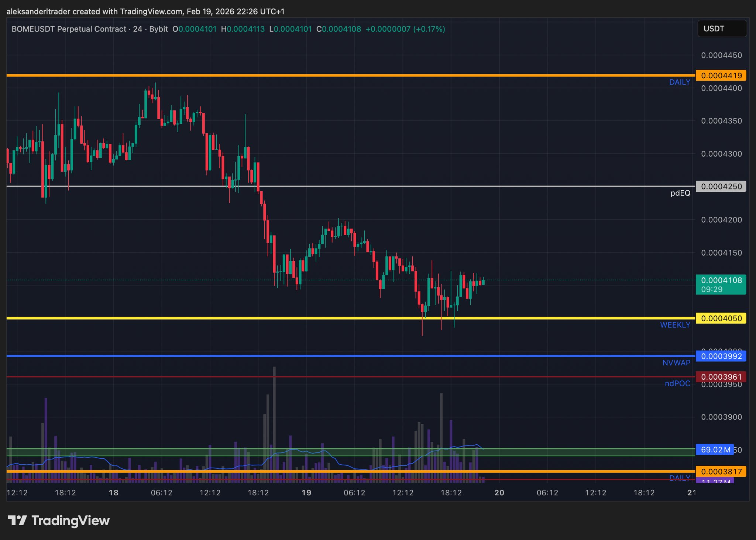Click the green 0.0004108 current price label
The width and height of the screenshot is (756, 540).
721,284
